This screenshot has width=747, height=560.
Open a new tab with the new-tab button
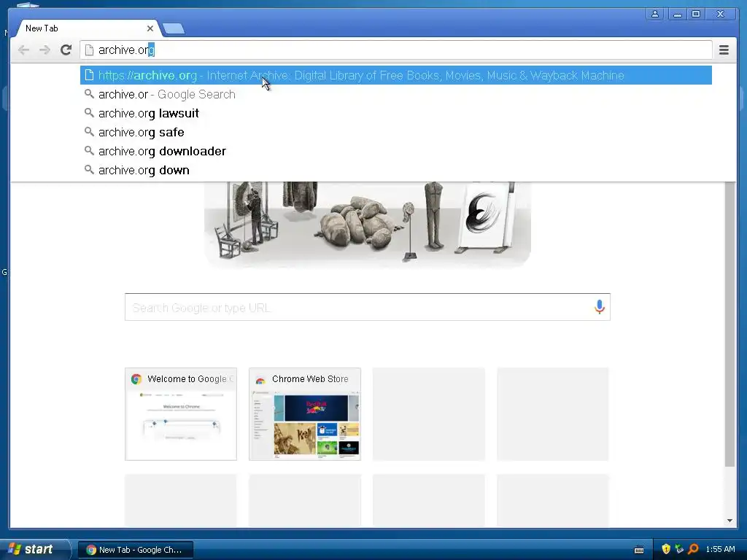[174, 29]
